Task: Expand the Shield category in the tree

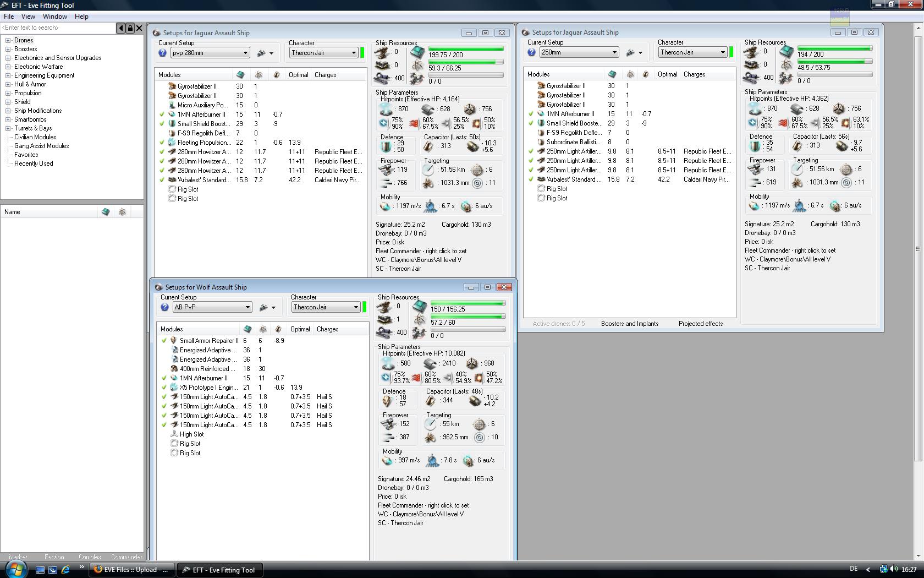Action: tap(8, 102)
